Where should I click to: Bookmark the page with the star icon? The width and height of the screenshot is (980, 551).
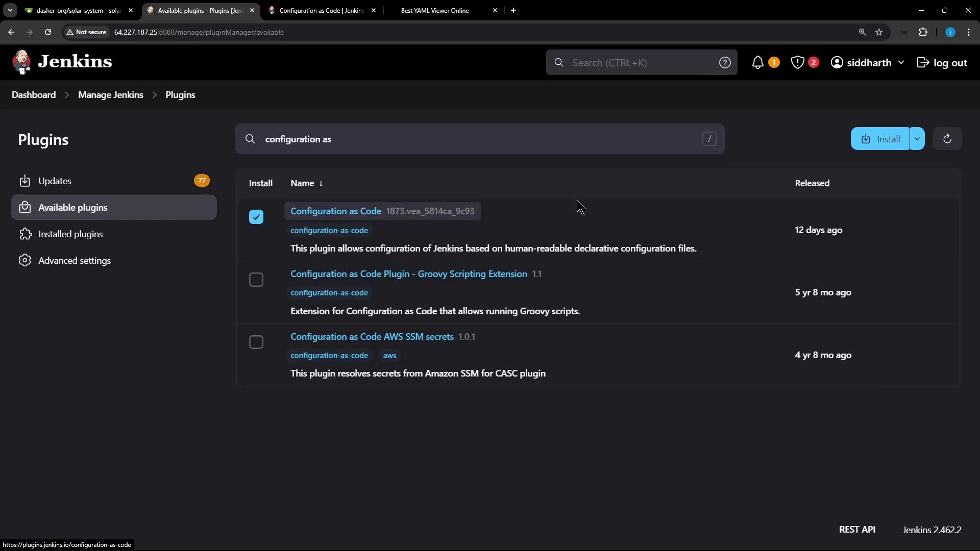click(879, 32)
